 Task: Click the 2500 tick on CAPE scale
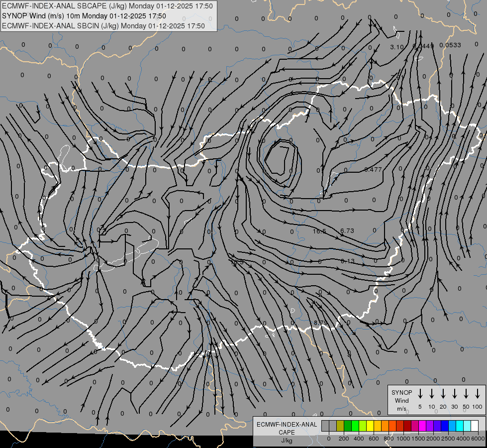tap(448, 439)
